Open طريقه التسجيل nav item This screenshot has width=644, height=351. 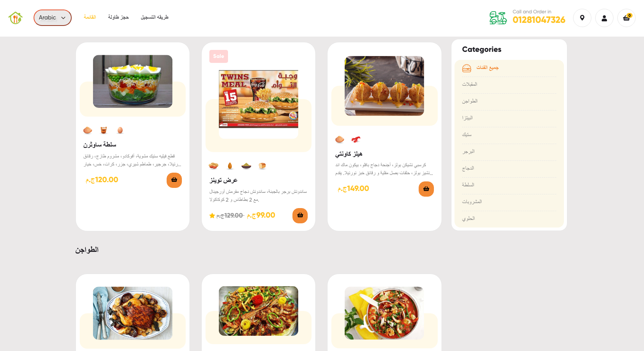click(x=154, y=17)
